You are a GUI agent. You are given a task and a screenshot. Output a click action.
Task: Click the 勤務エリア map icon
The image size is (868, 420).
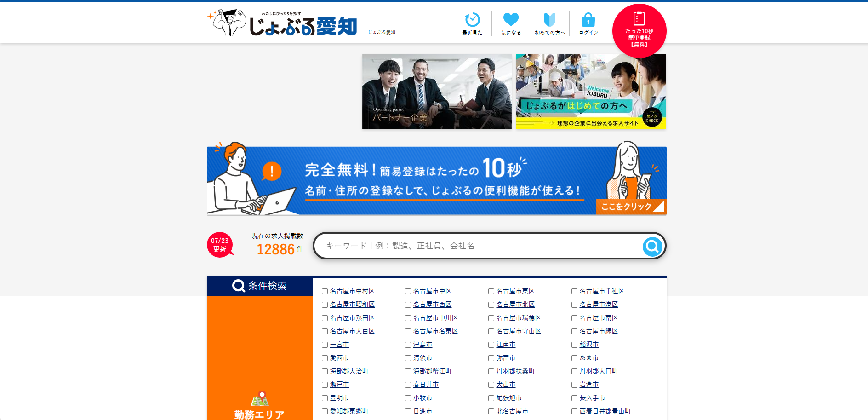coord(259,398)
